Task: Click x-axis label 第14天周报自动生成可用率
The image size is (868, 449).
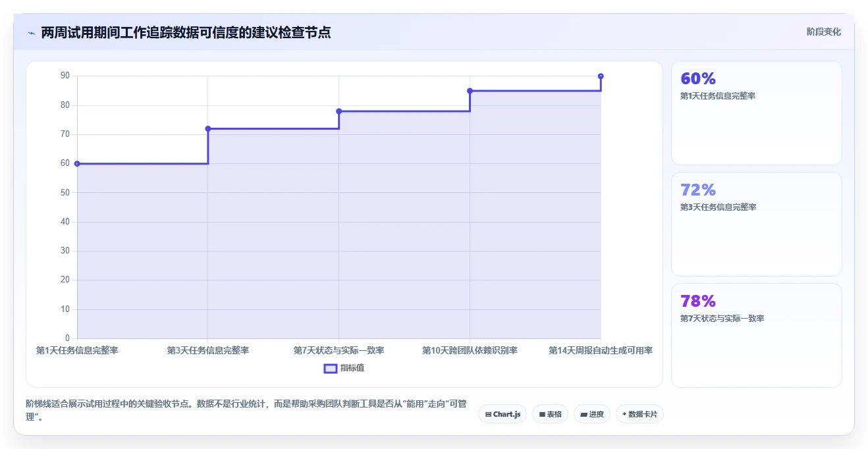Action: 601,350
